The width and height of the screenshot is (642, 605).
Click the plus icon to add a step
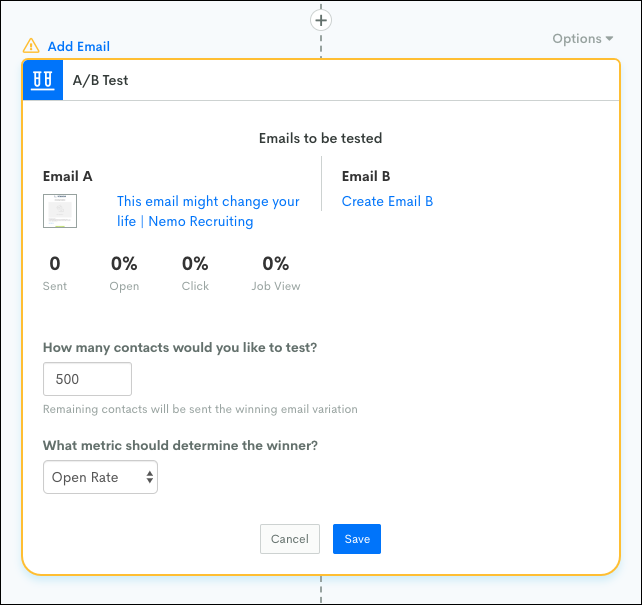321,19
